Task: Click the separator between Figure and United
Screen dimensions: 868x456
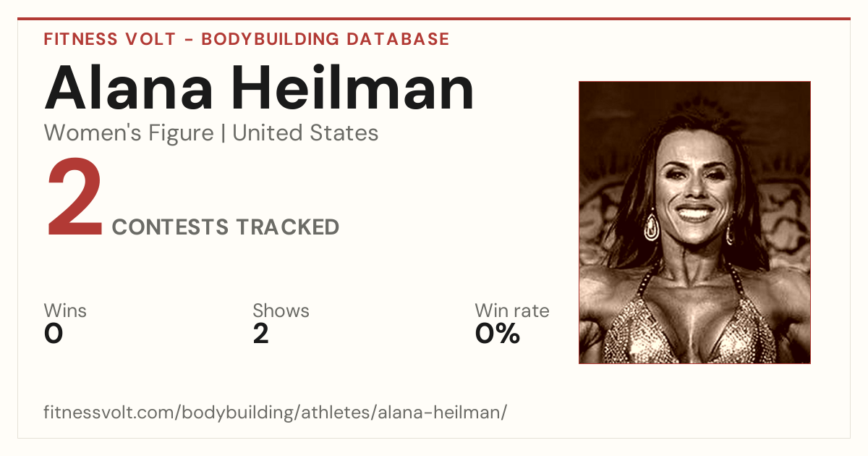Action: pos(223,133)
